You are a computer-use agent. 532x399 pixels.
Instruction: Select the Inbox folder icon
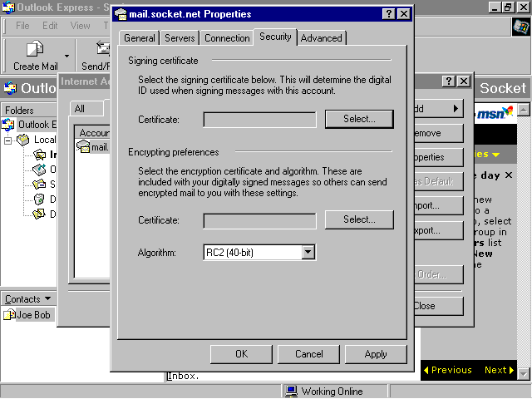(x=39, y=155)
